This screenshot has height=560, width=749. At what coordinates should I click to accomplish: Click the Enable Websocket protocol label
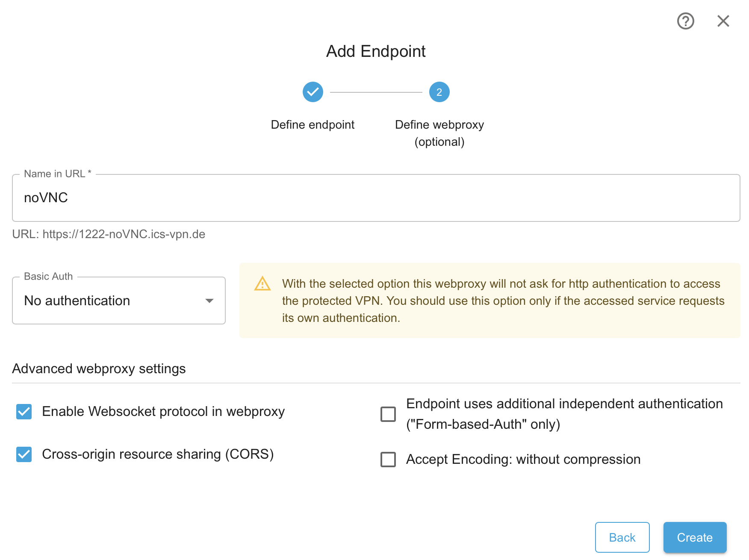(x=163, y=412)
